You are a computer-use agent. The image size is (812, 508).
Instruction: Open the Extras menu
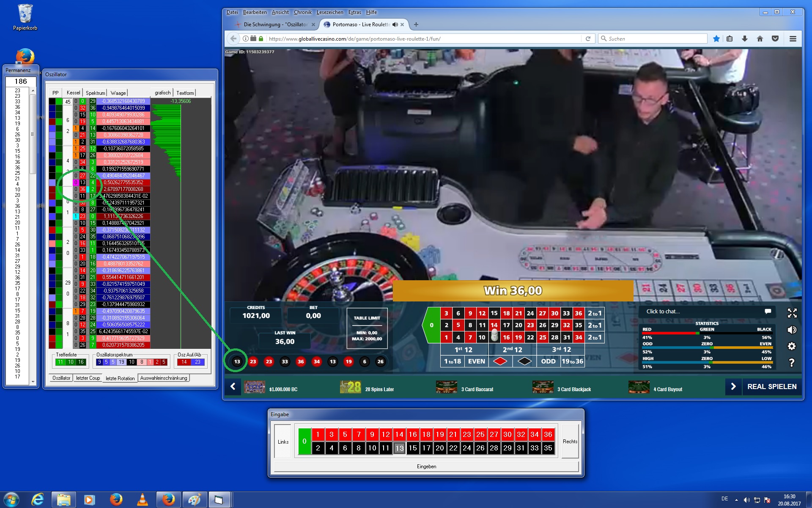point(354,12)
